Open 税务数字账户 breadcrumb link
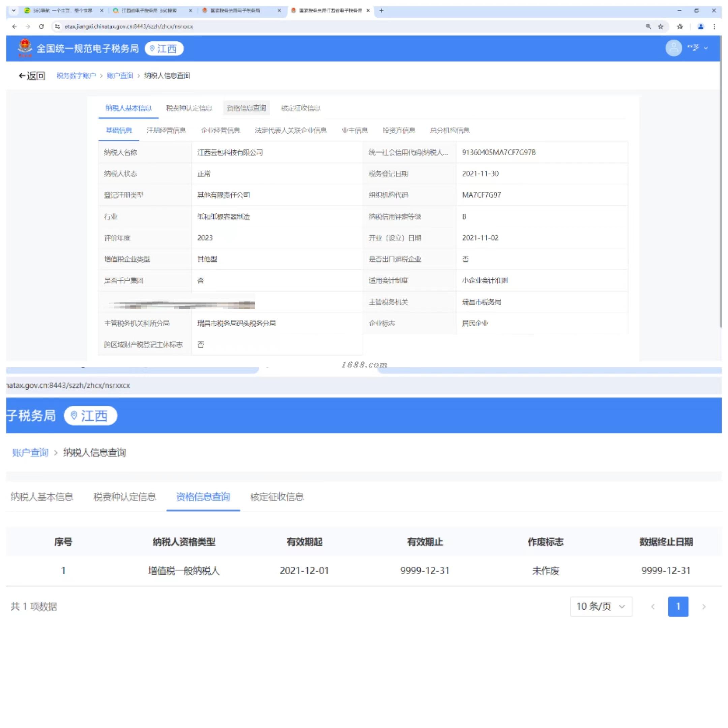Screen dimensions: 728x728 [x=76, y=76]
